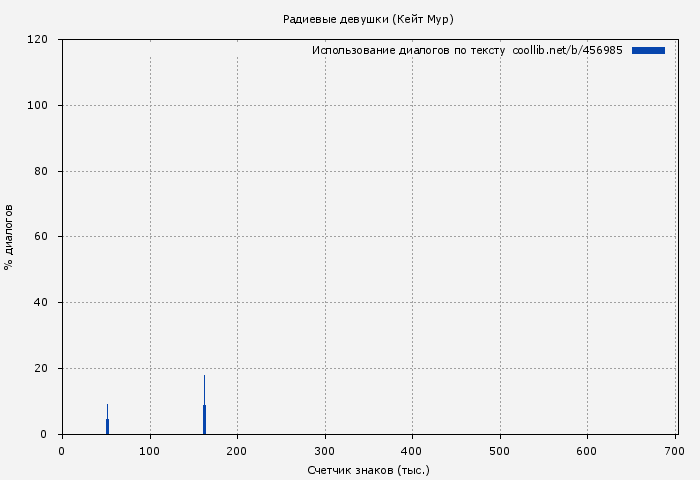Click the y-axis tick label 80
The height and width of the screenshot is (480, 700).
[42, 172]
